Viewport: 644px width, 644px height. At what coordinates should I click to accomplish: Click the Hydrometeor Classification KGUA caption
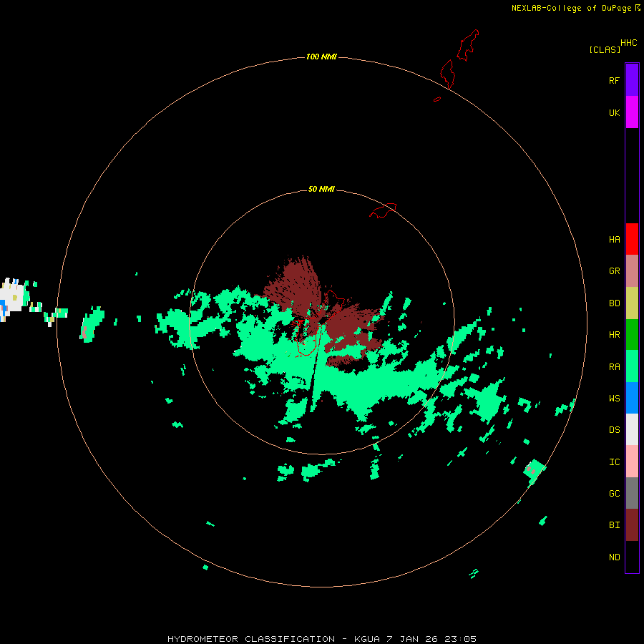pyautogui.click(x=321, y=639)
